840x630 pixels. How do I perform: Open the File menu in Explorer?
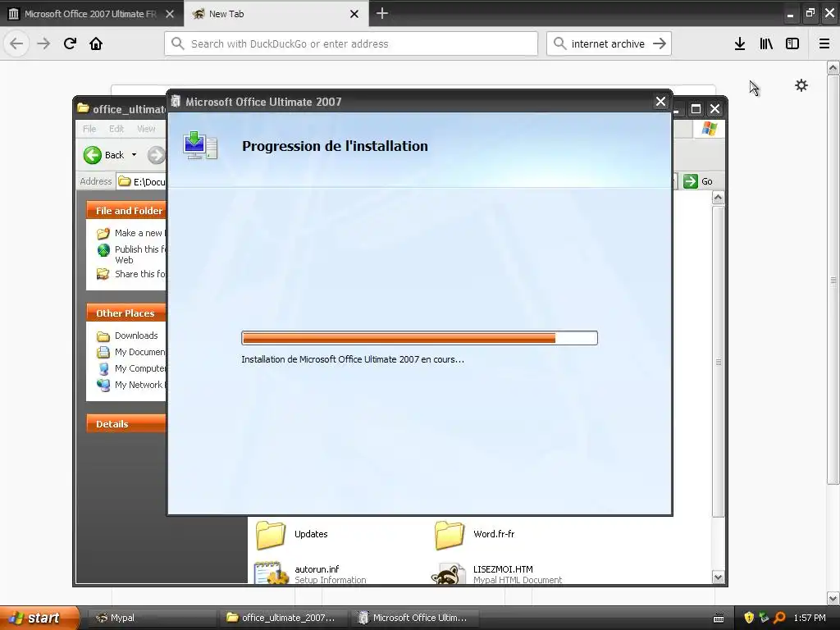pyautogui.click(x=89, y=129)
